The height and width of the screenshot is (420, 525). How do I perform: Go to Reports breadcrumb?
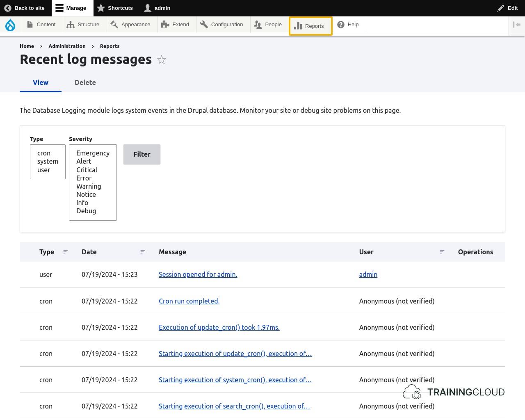(x=110, y=46)
